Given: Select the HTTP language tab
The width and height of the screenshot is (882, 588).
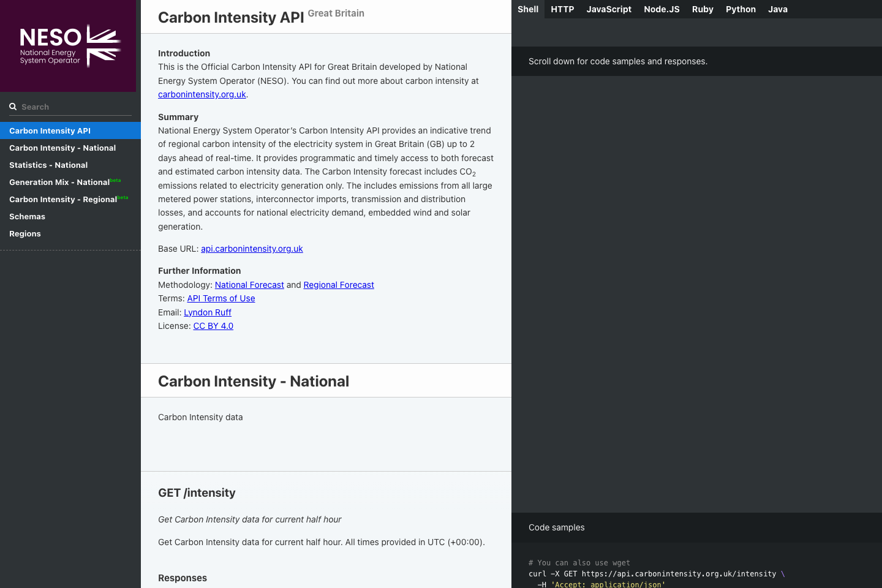Looking at the screenshot, I should 562,9.
